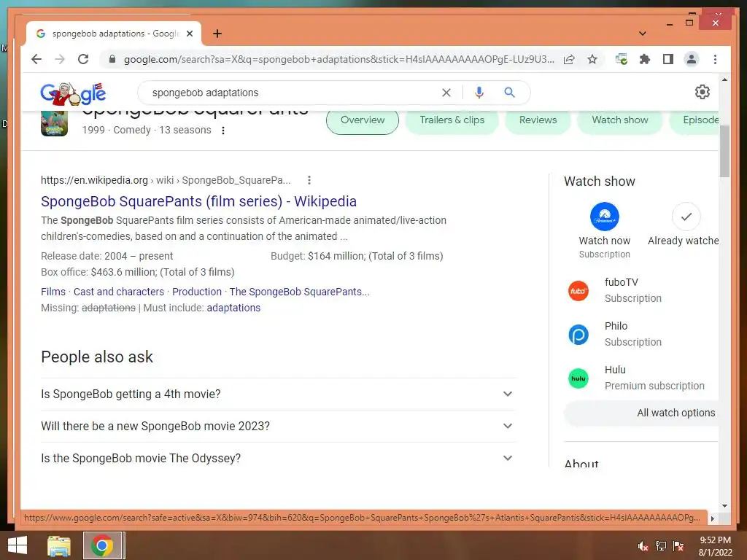Open Google search settings gear
This screenshot has width=747, height=560.
[x=703, y=92]
